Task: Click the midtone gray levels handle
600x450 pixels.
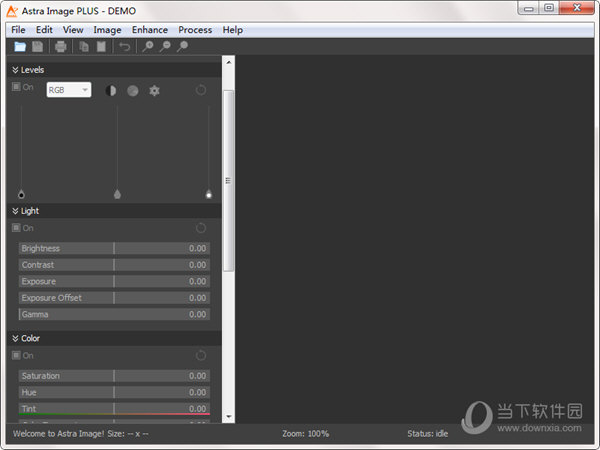Action: click(x=117, y=194)
